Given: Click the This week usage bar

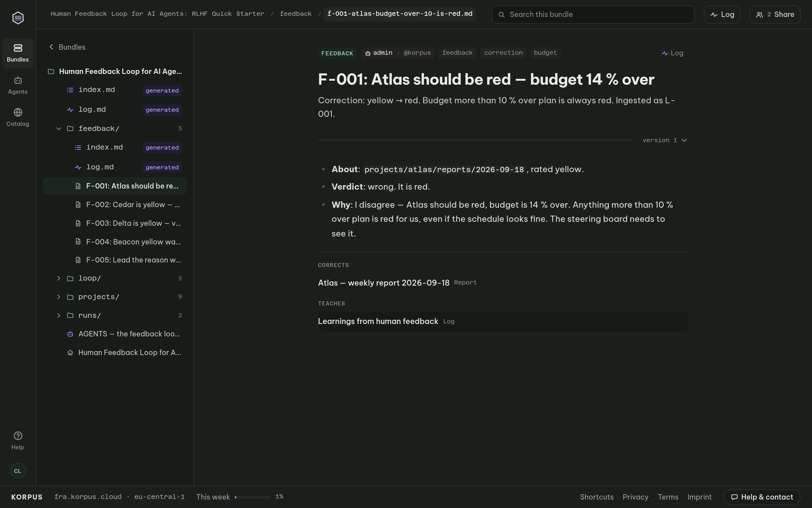Looking at the screenshot, I should pos(252,497).
